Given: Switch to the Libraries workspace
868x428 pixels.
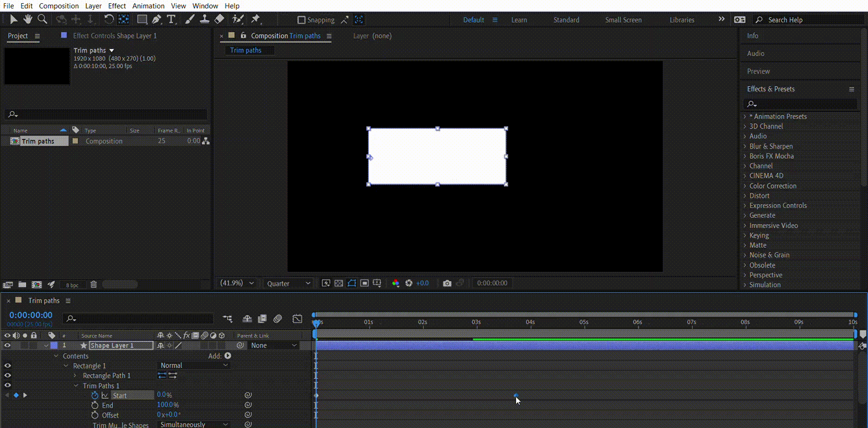Looking at the screenshot, I should tap(682, 20).
